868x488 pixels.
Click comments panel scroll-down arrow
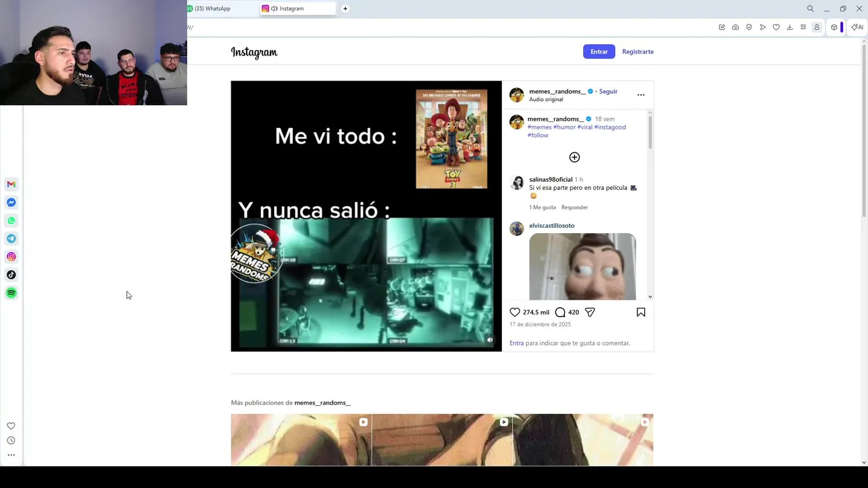(650, 297)
